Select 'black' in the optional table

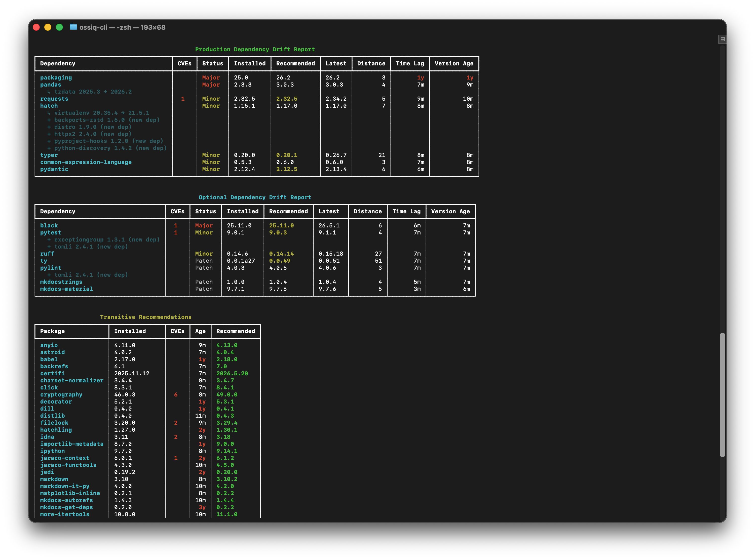(49, 225)
